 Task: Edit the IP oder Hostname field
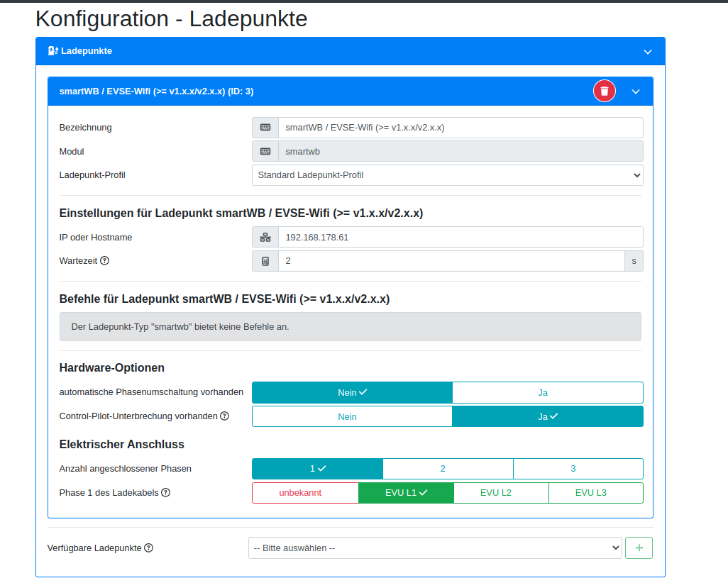(x=460, y=237)
